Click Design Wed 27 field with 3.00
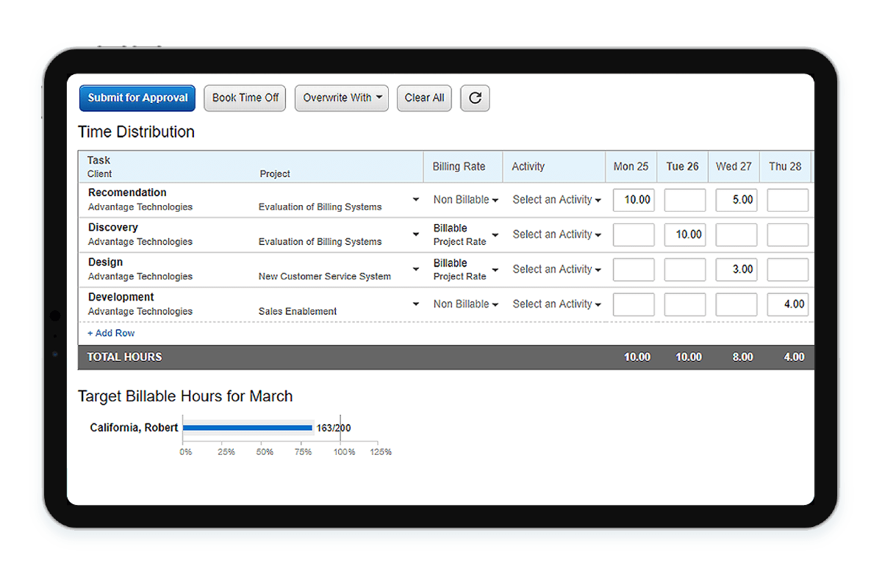This screenshot has height=588, width=882. click(x=736, y=270)
